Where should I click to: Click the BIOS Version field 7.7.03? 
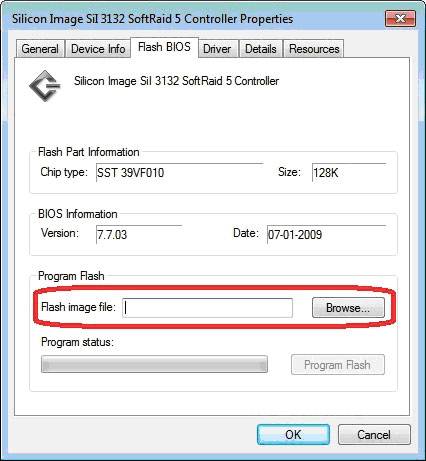click(139, 234)
